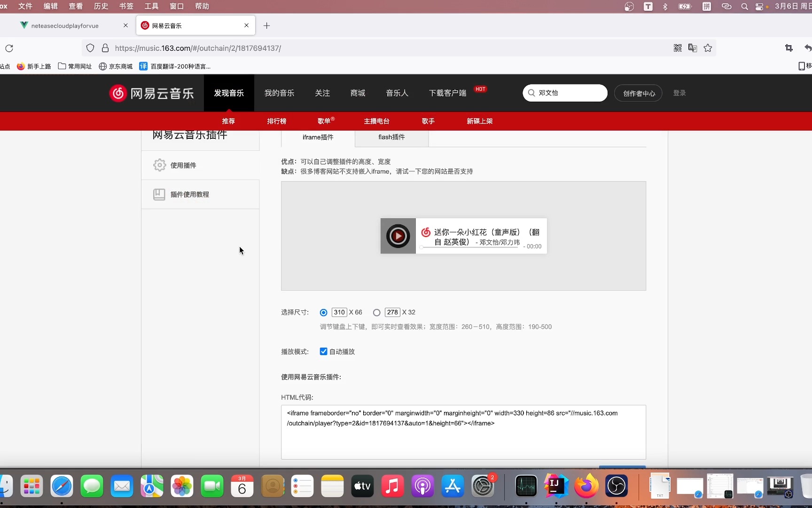The image size is (812, 508).
Task: Uncheck the 自动播放 autoplay checkbox
Action: (323, 351)
